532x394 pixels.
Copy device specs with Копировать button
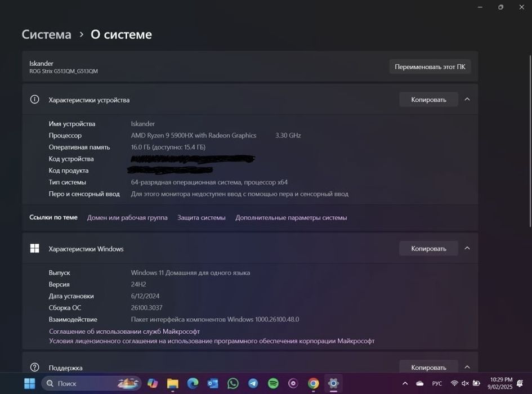(428, 100)
